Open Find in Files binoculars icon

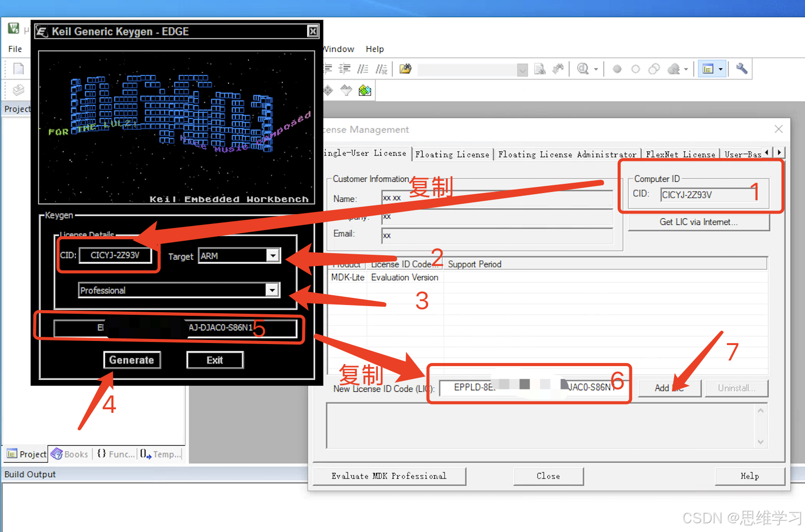pyautogui.click(x=406, y=69)
